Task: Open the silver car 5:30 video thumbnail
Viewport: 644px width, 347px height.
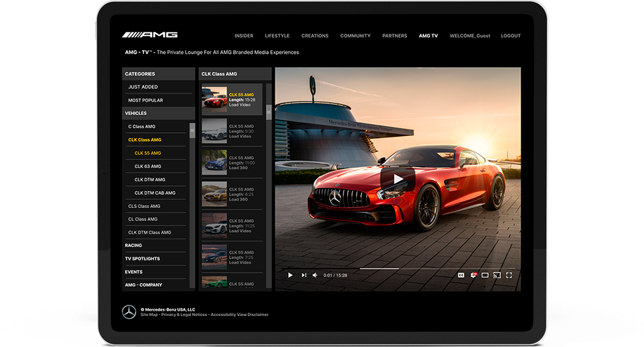Action: tap(215, 131)
